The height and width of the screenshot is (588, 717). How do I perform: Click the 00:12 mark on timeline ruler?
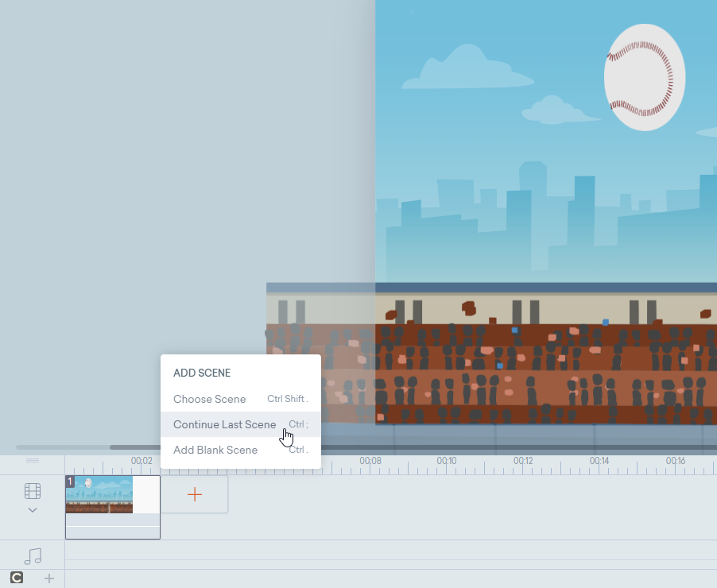[523, 461]
